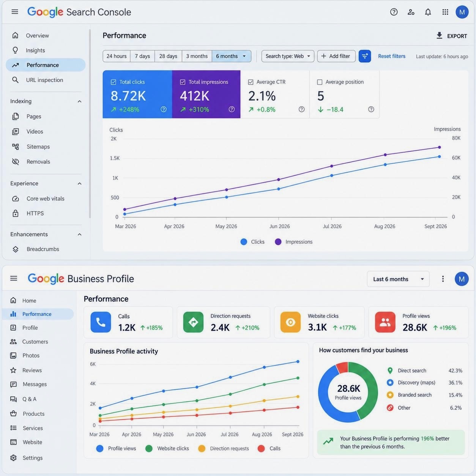Collapse the Indexing section
Screen dimensions: 476x476
79,101
